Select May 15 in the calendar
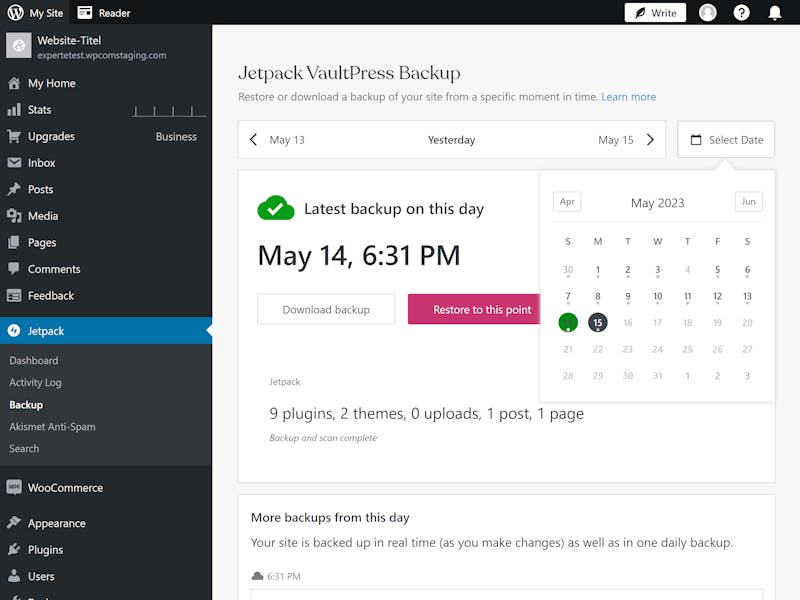 click(x=597, y=322)
